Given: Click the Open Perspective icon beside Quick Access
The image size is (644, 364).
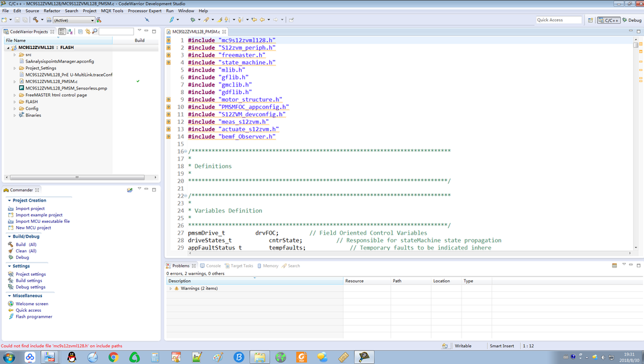Looking at the screenshot, I should point(590,20).
